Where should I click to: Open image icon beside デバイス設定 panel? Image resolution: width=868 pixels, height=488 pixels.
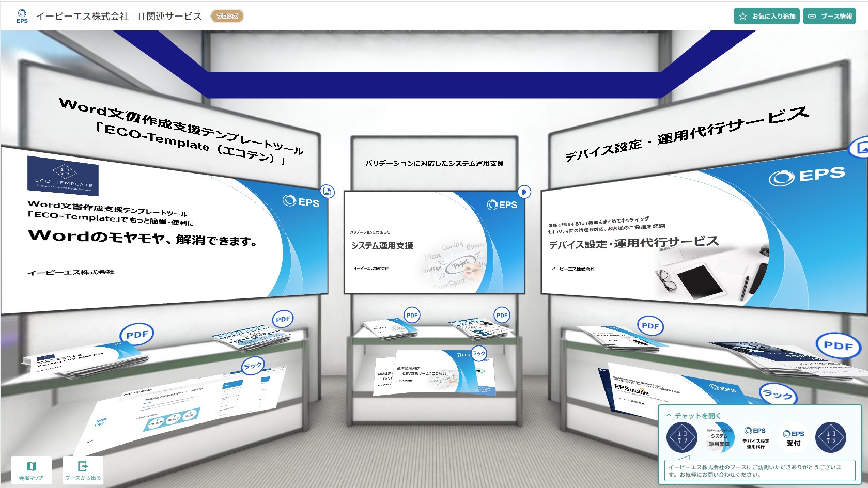point(860,148)
